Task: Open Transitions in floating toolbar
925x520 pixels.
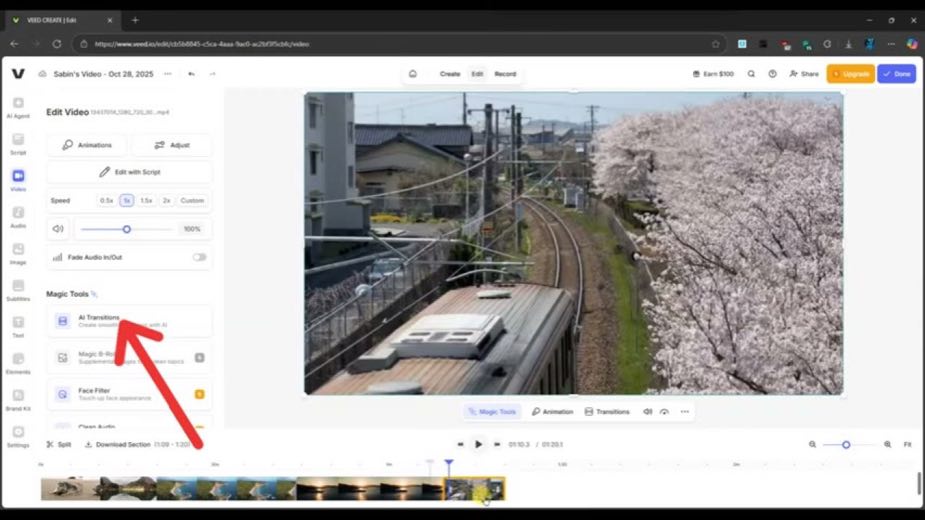Action: click(x=607, y=411)
